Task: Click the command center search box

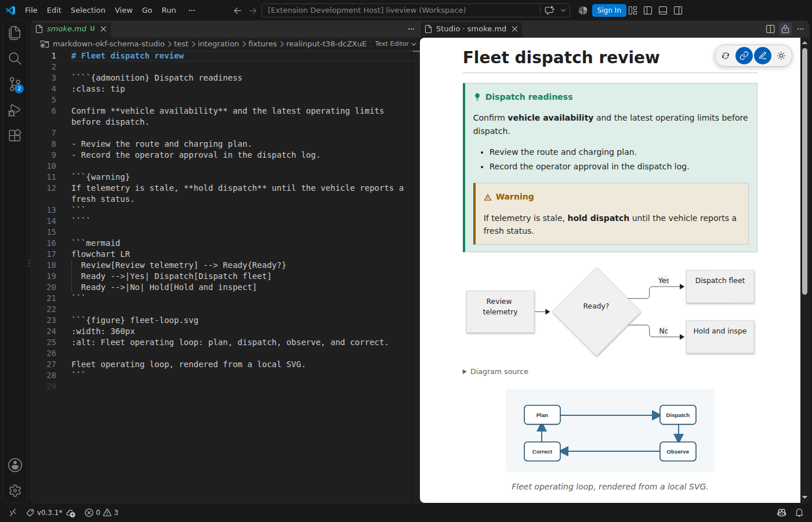Action: (400, 10)
